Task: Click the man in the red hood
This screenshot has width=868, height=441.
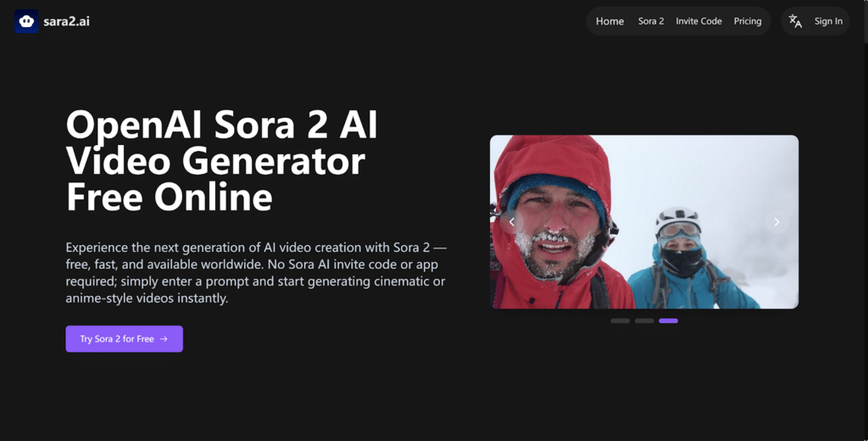Action: [555, 229]
